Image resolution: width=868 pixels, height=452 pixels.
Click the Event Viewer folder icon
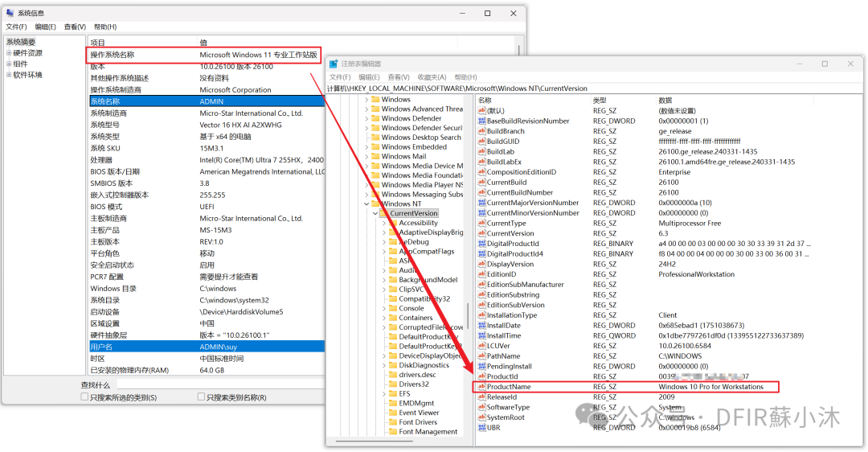393,413
